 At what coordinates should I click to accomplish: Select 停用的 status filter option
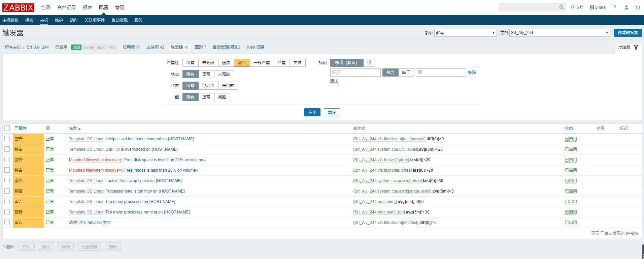click(228, 86)
